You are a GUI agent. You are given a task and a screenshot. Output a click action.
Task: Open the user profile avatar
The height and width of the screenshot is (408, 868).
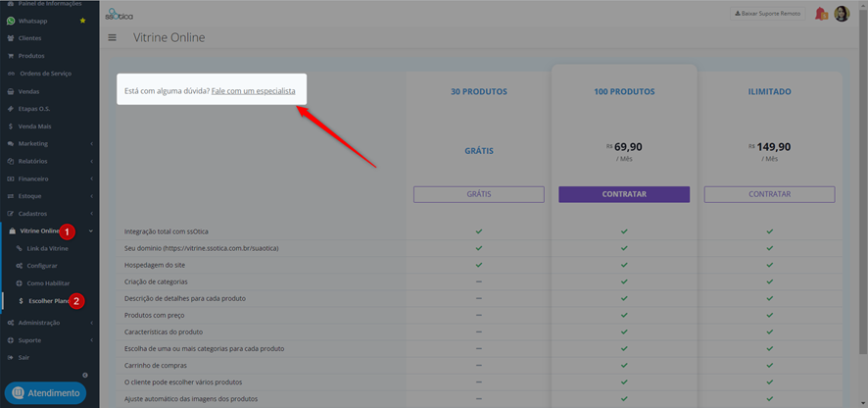click(x=842, y=14)
